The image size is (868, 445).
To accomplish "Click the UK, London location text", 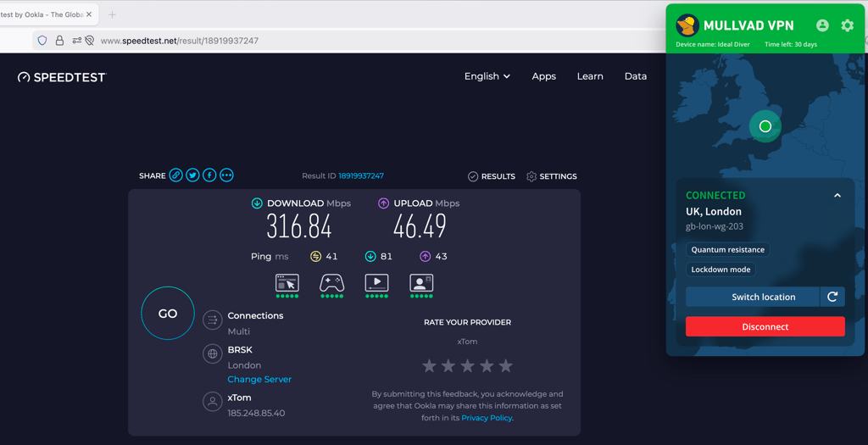I will point(714,211).
